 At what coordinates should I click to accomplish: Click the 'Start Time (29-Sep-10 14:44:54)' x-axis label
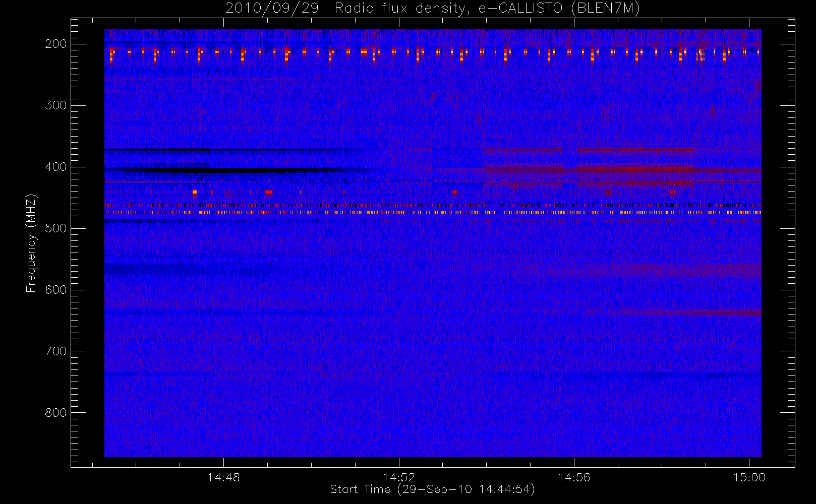tap(432, 489)
